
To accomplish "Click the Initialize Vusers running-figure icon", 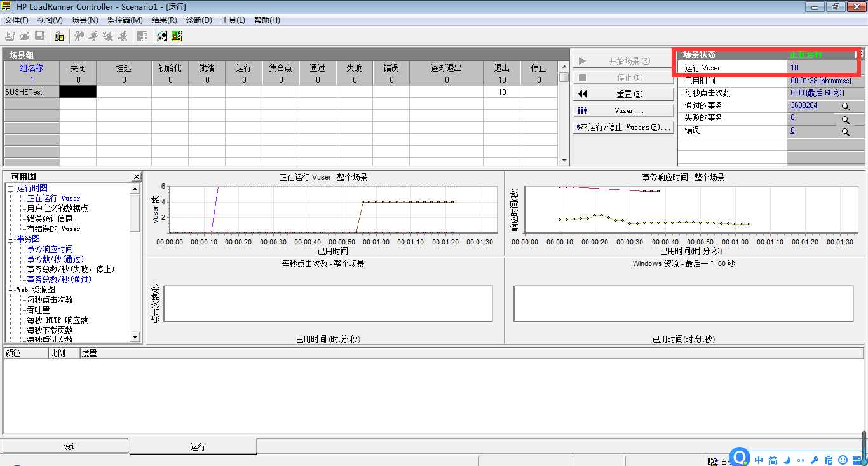I will [79, 36].
